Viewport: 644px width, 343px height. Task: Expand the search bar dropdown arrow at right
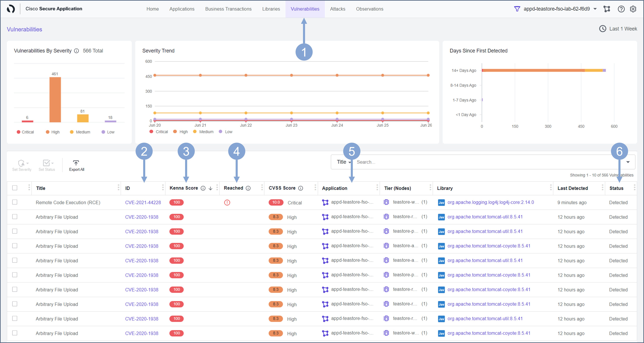click(628, 162)
